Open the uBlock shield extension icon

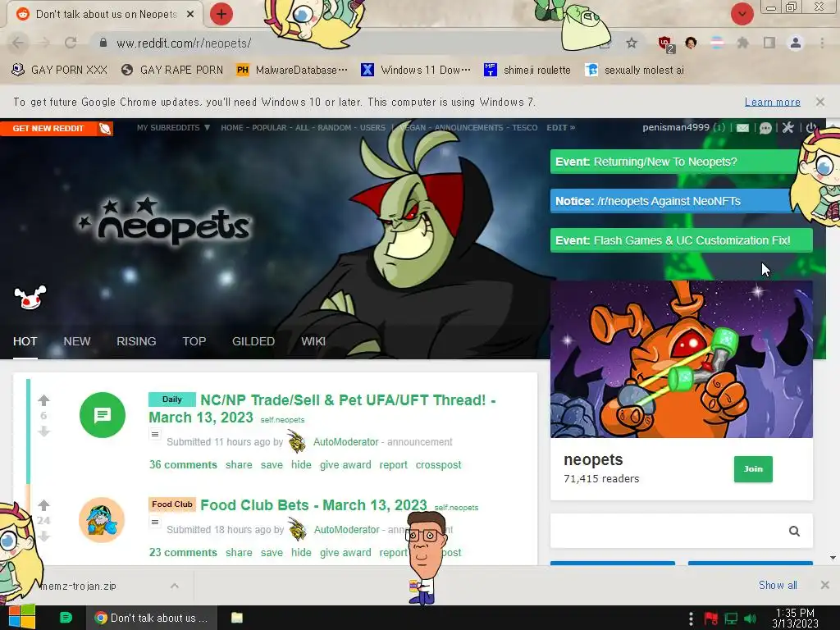pyautogui.click(x=665, y=43)
